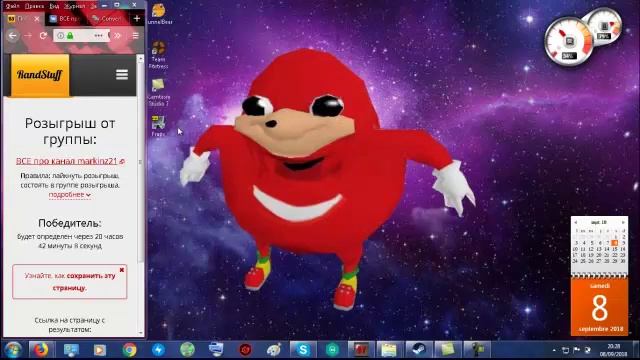Click the page vertical scrollbar
This screenshot has height=360, width=640.
click(140, 163)
